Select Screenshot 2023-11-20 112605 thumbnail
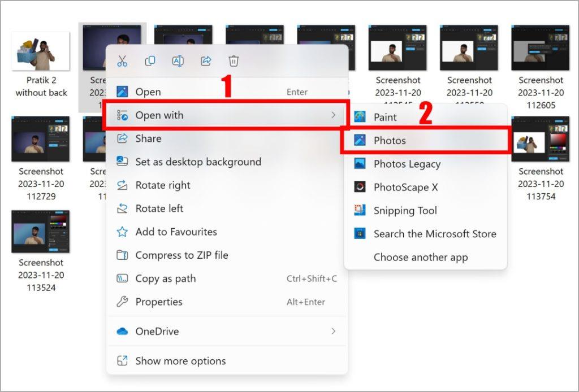This screenshot has width=579, height=392. pos(540,47)
